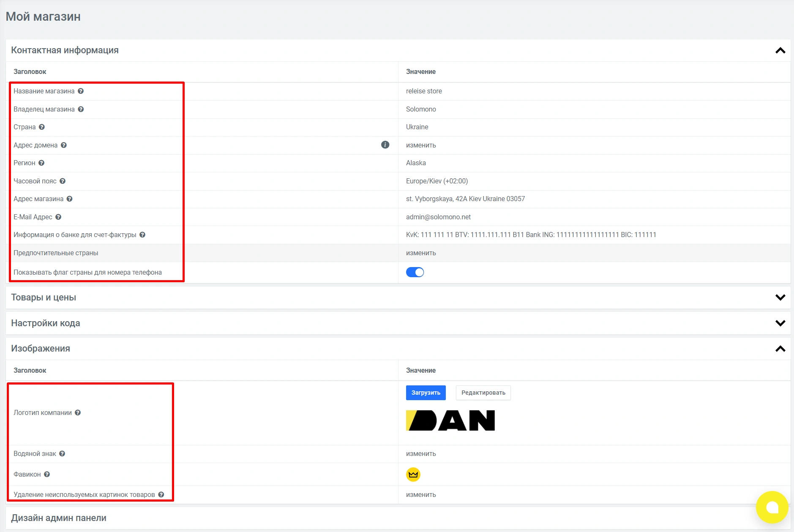Toggle phone number country flag switch
794x532 pixels.
415,273
